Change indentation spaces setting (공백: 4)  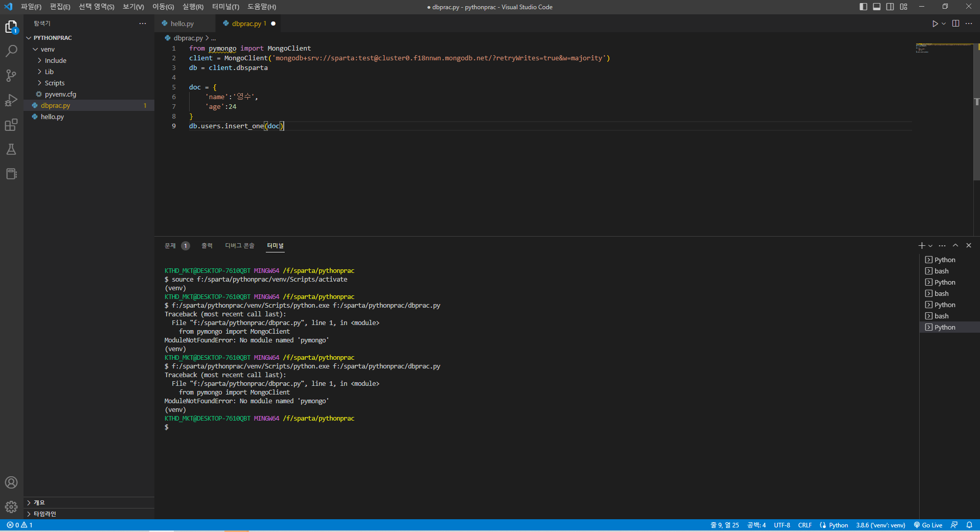pyautogui.click(x=757, y=525)
